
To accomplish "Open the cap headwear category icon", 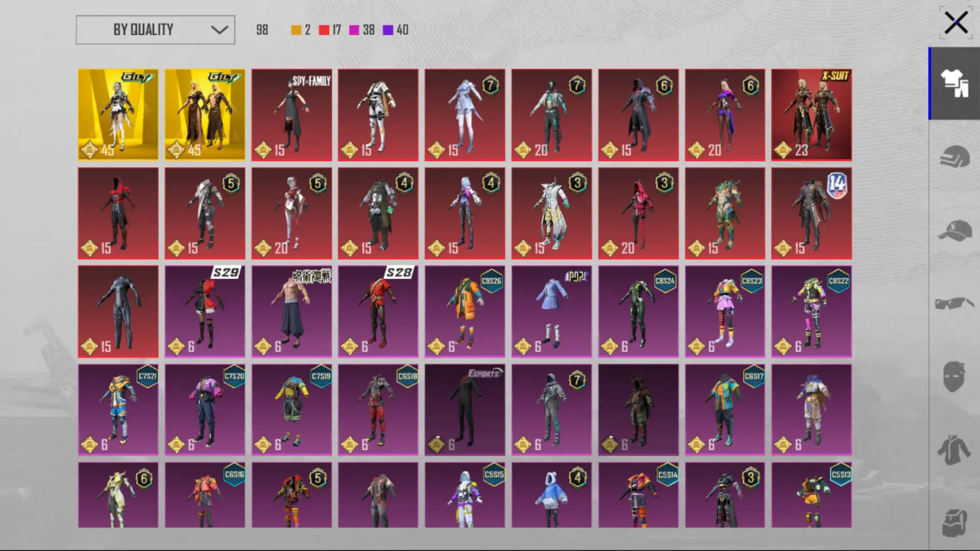I will pos(954,231).
